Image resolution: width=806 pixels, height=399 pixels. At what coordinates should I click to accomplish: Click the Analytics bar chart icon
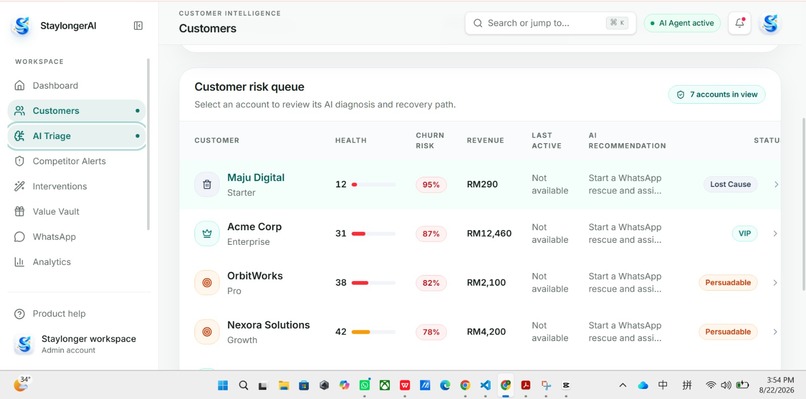click(20, 262)
